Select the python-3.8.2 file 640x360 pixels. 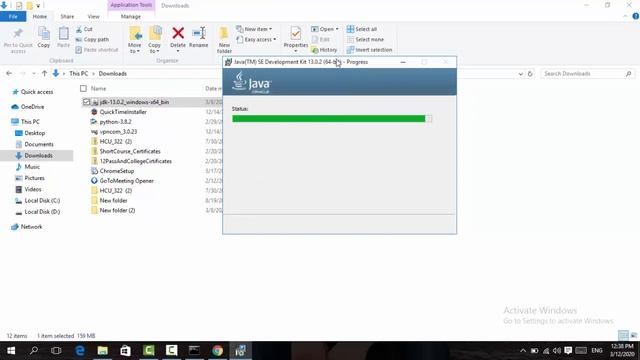pyautogui.click(x=111, y=122)
